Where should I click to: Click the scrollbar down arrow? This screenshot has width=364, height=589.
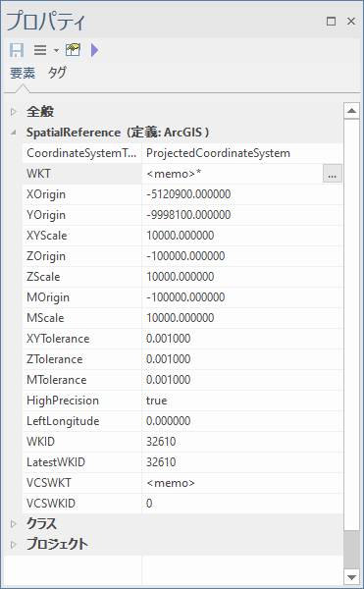[x=351, y=576]
